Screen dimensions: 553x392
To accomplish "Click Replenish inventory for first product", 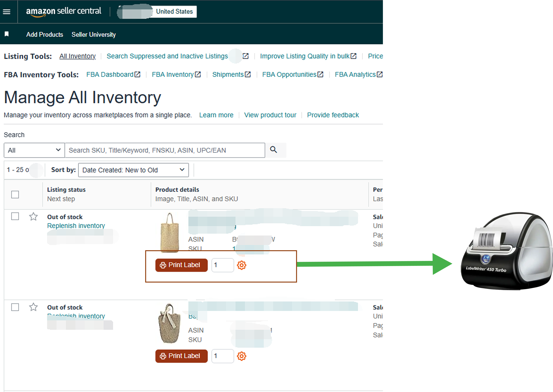I will 76,226.
